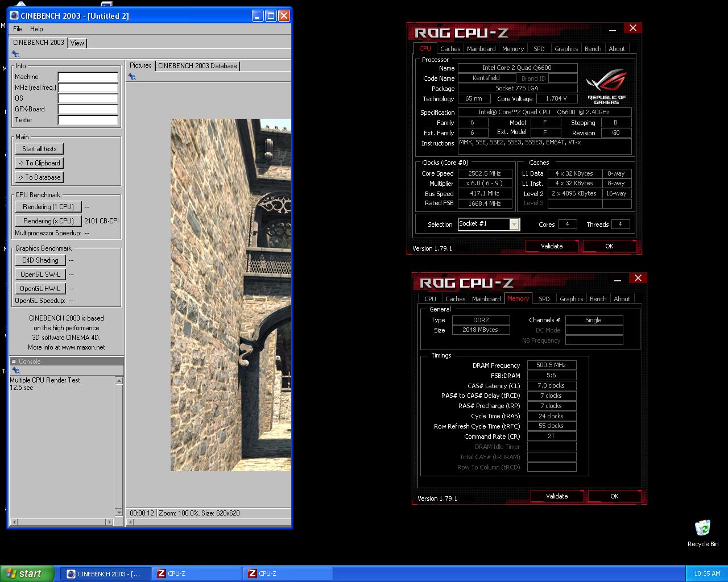Viewport: 728px width, 582px height.
Task: Switch to the View tab in CINEBENCH
Action: coord(77,43)
